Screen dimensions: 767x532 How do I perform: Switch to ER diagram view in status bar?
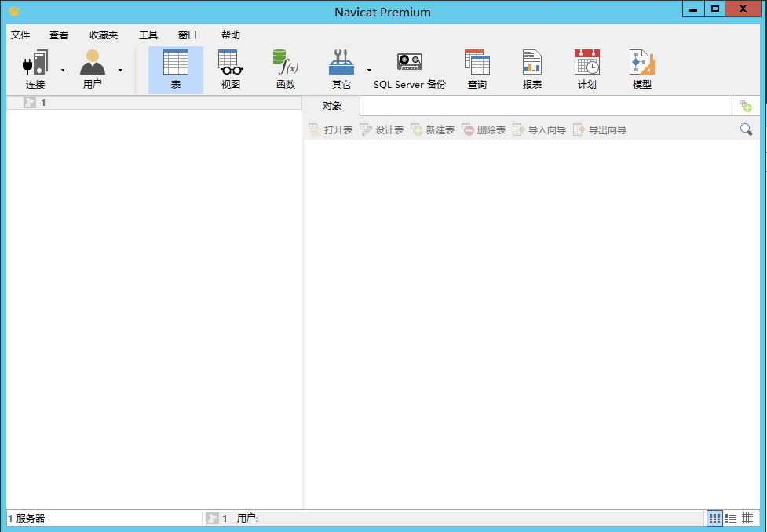[747, 518]
